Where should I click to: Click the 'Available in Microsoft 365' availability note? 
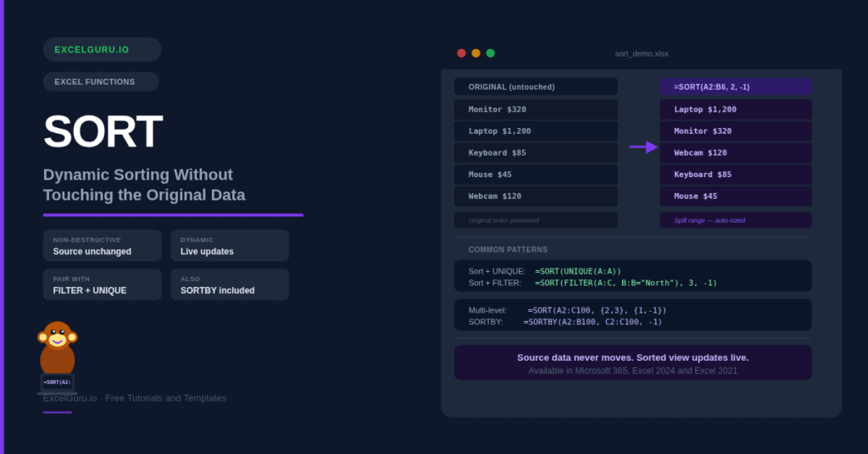tap(632, 371)
